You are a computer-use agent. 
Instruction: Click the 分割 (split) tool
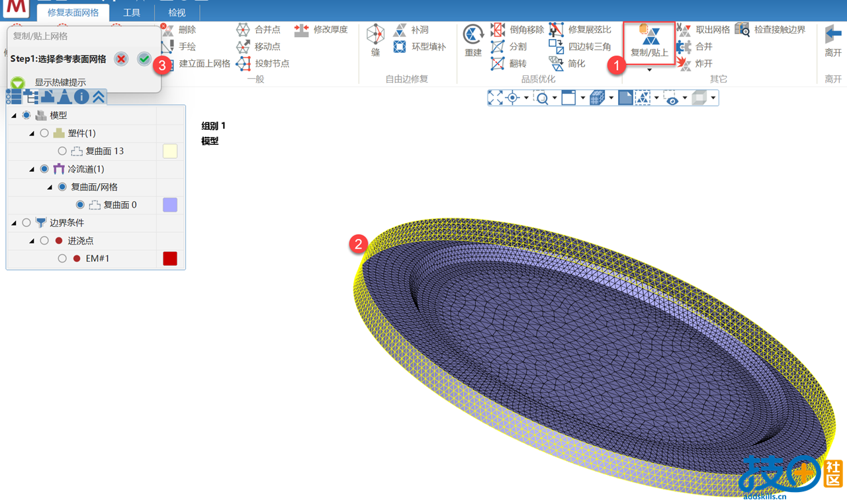pyautogui.click(x=509, y=47)
